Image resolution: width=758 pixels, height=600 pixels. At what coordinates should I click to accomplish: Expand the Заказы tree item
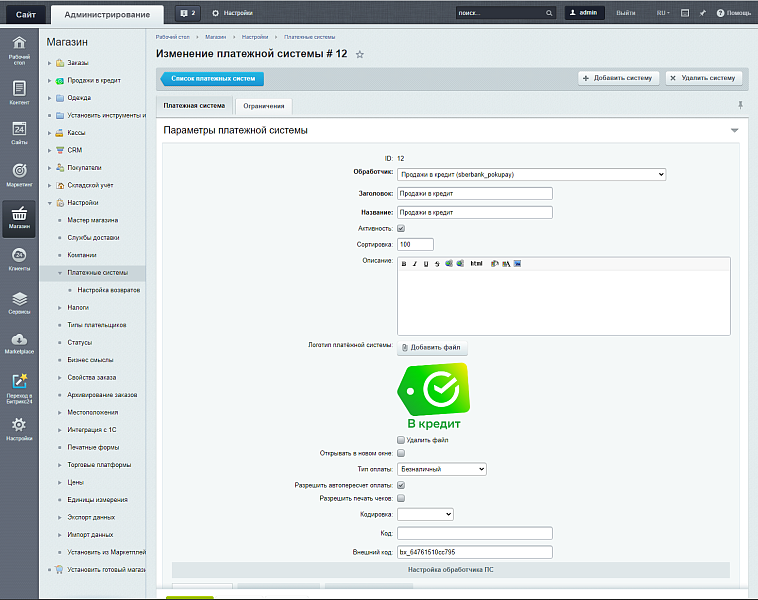(x=49, y=63)
